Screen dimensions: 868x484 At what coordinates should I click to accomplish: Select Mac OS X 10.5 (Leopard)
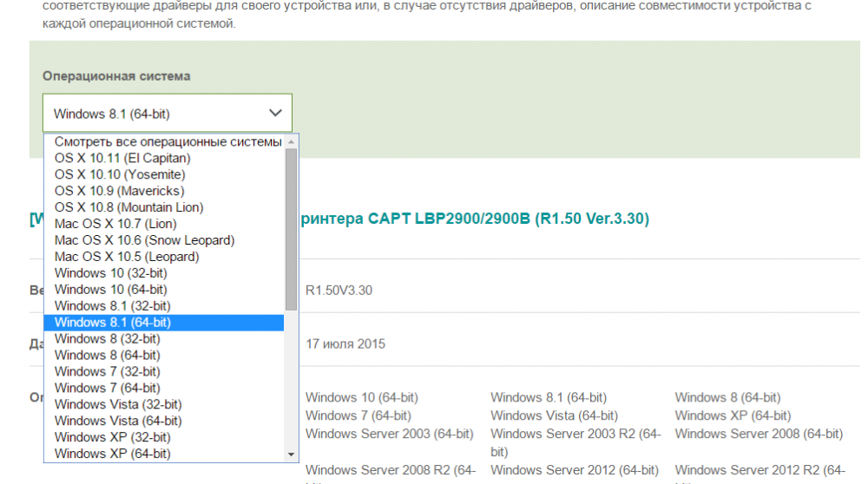point(164,257)
